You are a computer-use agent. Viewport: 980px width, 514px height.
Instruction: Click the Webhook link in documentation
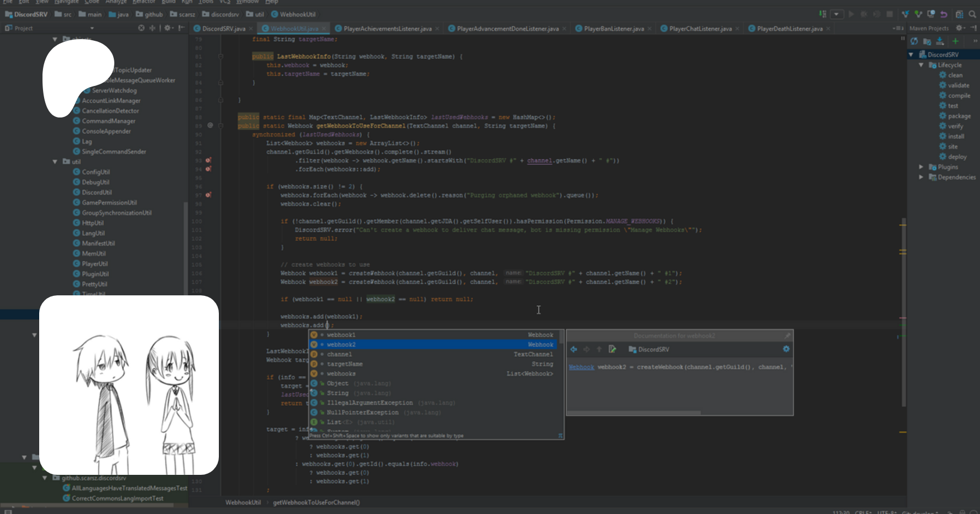(x=581, y=367)
